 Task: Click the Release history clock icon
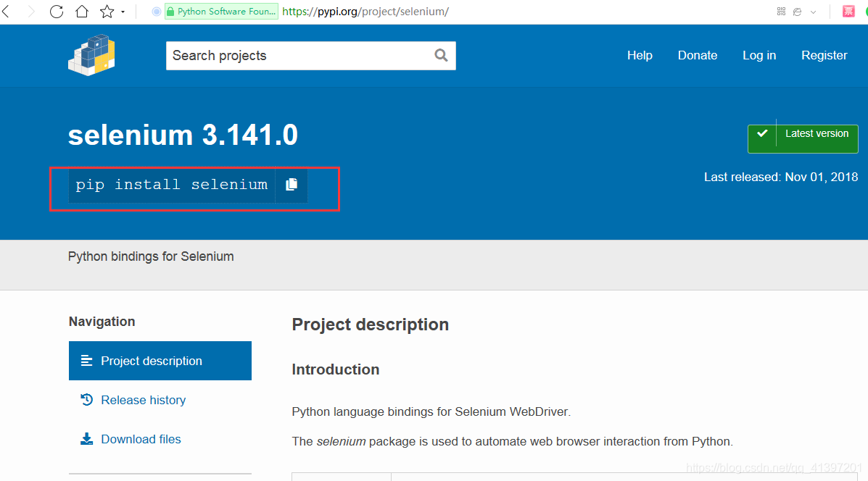click(x=86, y=399)
